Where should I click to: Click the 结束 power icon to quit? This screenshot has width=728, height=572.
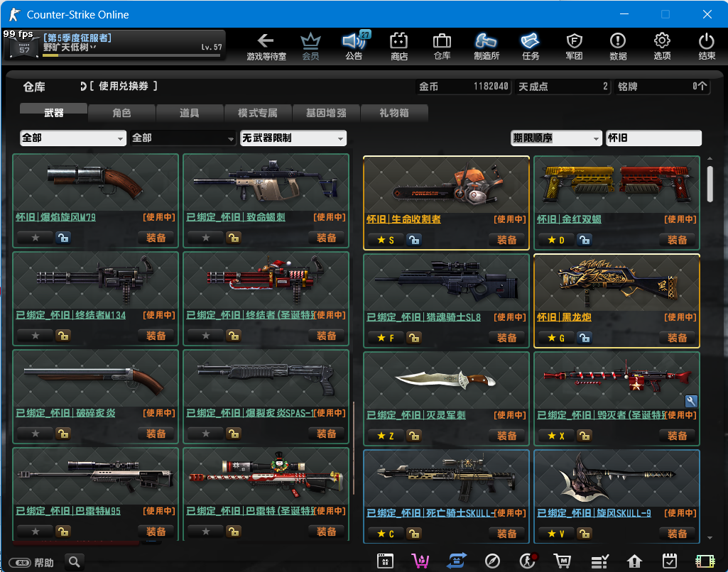[x=707, y=46]
